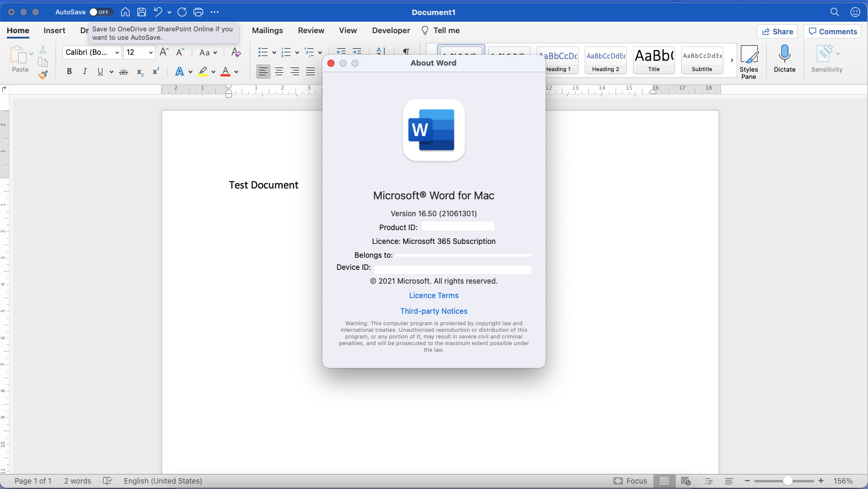Click the Undo arrow icon

pyautogui.click(x=158, y=12)
